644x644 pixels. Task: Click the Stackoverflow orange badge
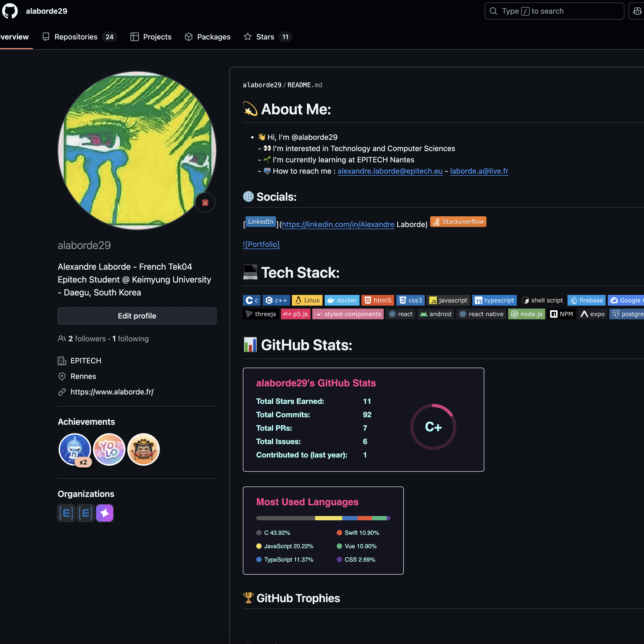coord(458,222)
